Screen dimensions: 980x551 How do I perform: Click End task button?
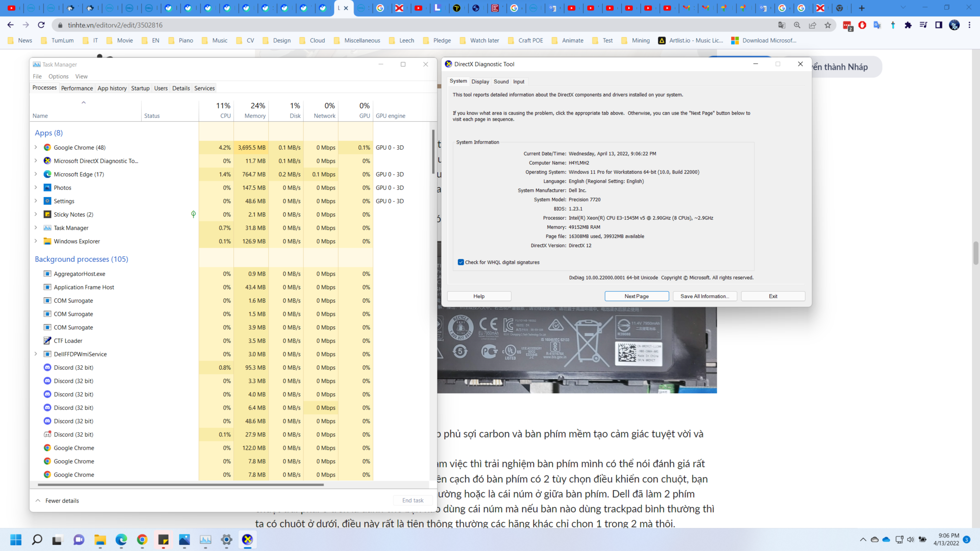pos(413,500)
